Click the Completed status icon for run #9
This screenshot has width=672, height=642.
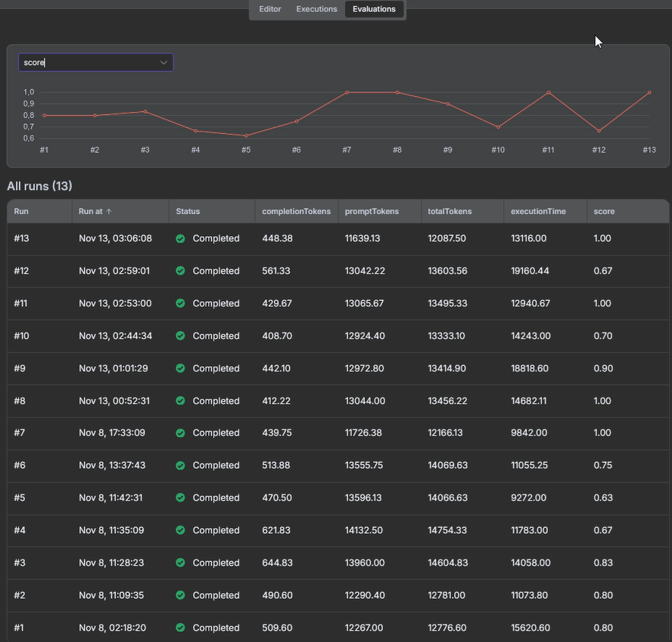click(181, 368)
